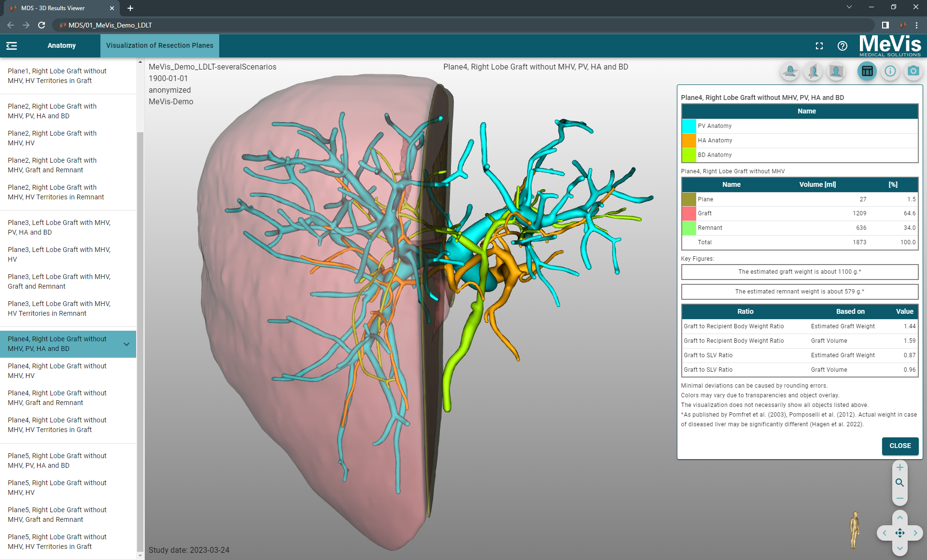The width and height of the screenshot is (927, 560).
Task: Select Plane2 Right Lobe Graft with MHV, HV
Action: pyautogui.click(x=68, y=138)
